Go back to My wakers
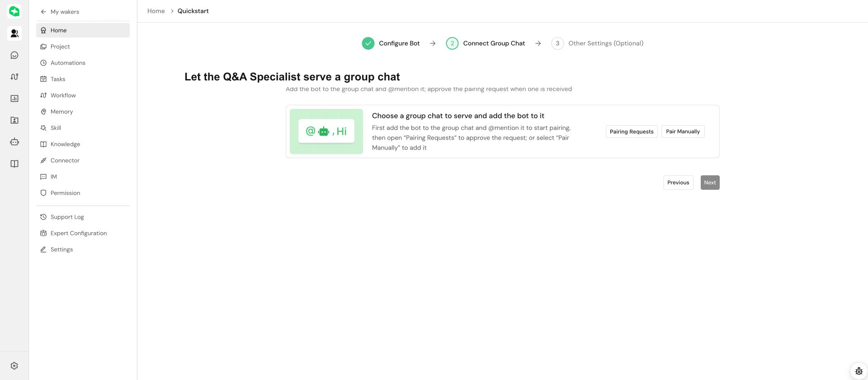The height and width of the screenshot is (380, 868). (x=60, y=12)
